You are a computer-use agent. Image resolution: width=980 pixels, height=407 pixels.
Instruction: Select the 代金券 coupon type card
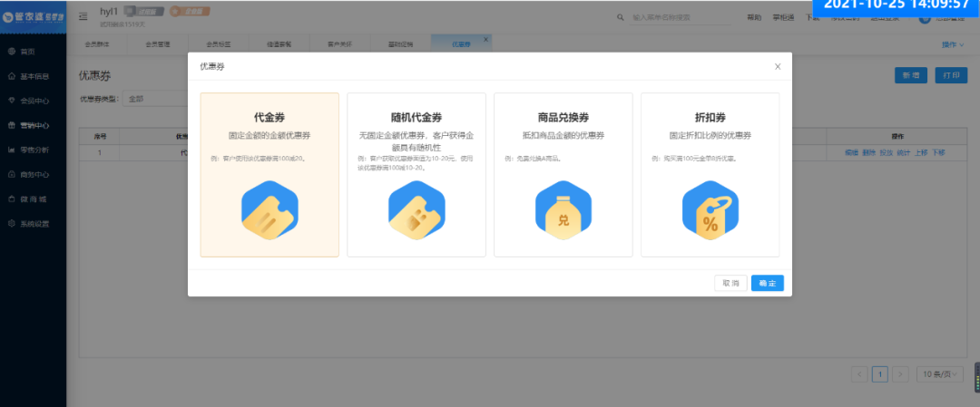pyautogui.click(x=269, y=175)
